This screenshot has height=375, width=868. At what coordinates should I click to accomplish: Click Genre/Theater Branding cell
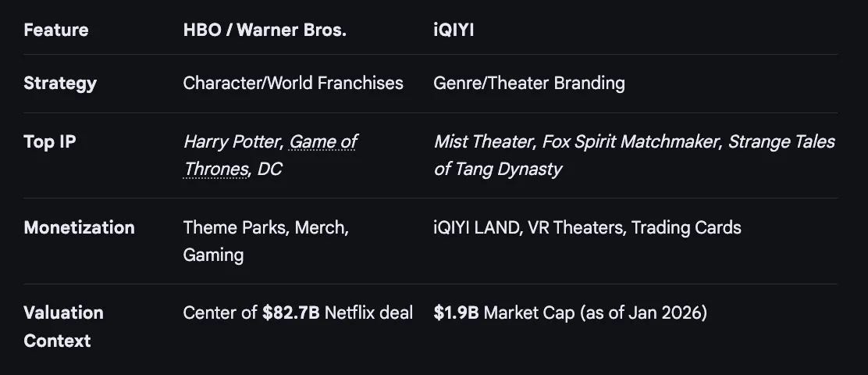[x=528, y=83]
